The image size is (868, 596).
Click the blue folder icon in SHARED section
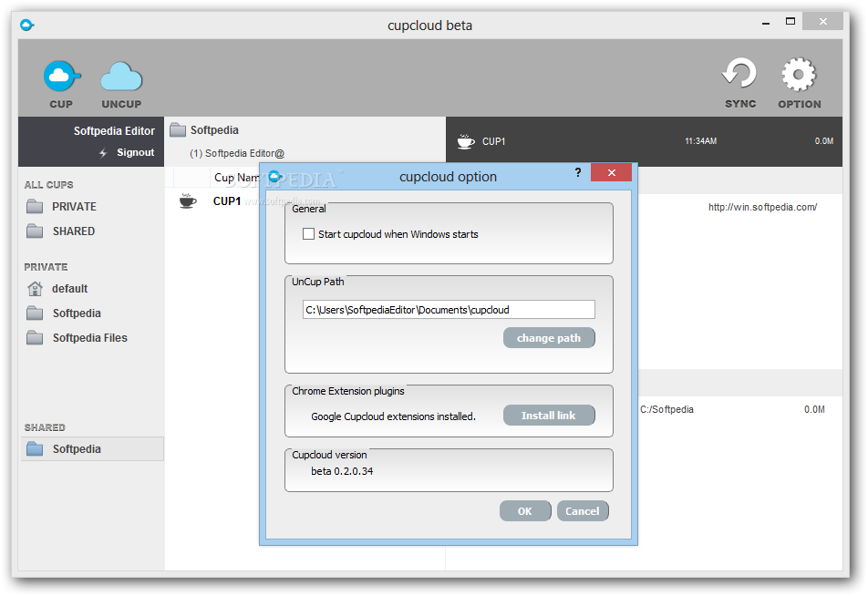pyautogui.click(x=35, y=448)
